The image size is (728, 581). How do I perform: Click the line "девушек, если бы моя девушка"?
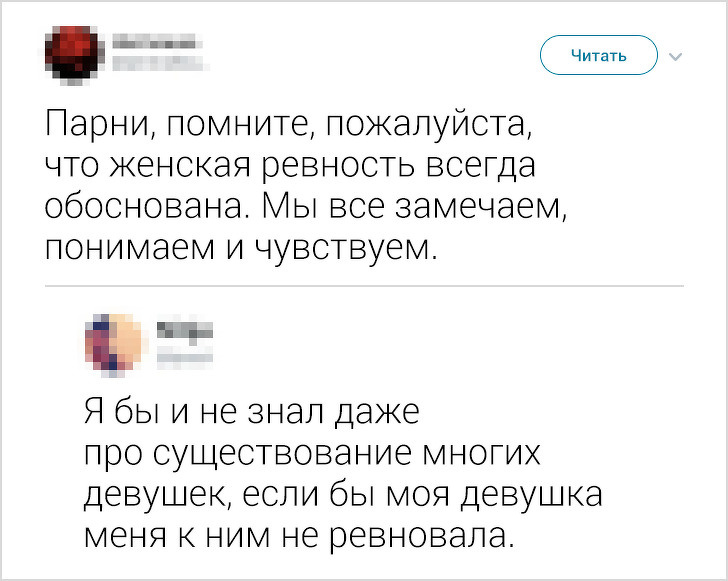tap(341, 493)
